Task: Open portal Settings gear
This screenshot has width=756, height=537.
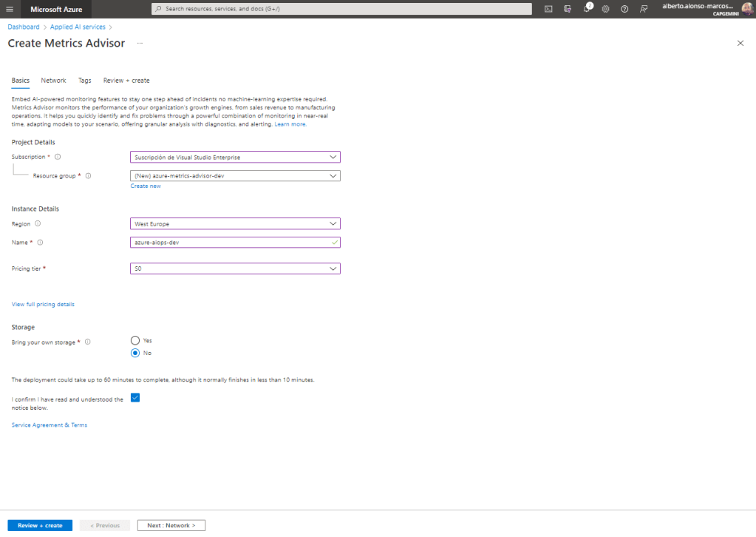Action: pyautogui.click(x=605, y=9)
